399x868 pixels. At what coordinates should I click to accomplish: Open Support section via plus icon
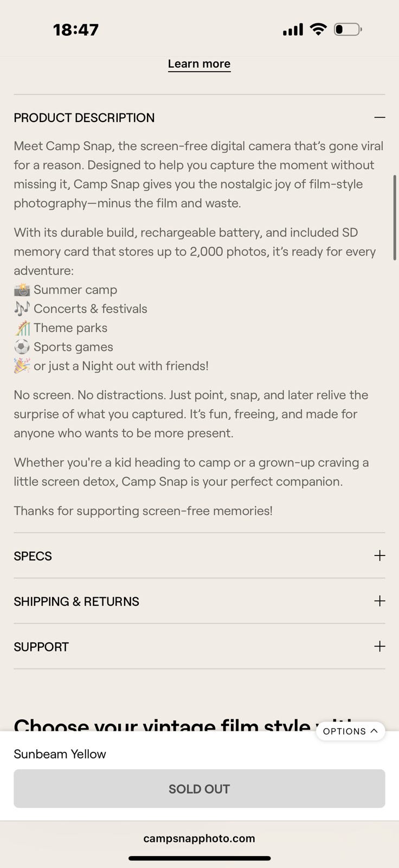tap(379, 646)
